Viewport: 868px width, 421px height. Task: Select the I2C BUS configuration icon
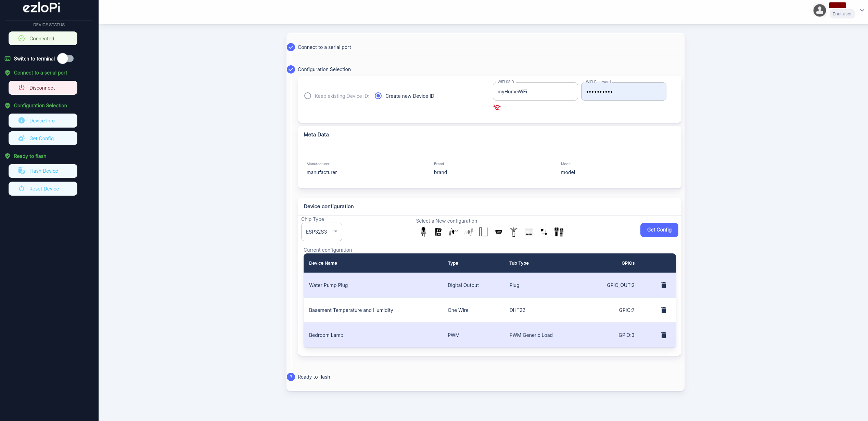coord(529,232)
